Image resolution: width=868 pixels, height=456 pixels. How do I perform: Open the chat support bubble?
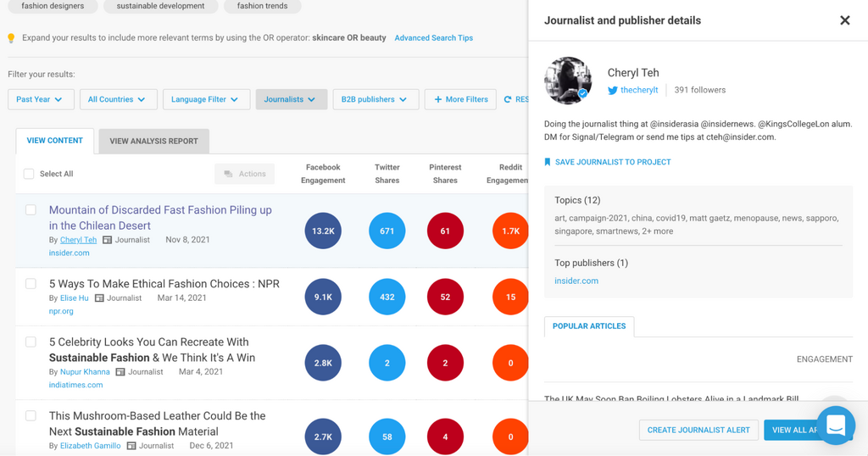pyautogui.click(x=836, y=425)
